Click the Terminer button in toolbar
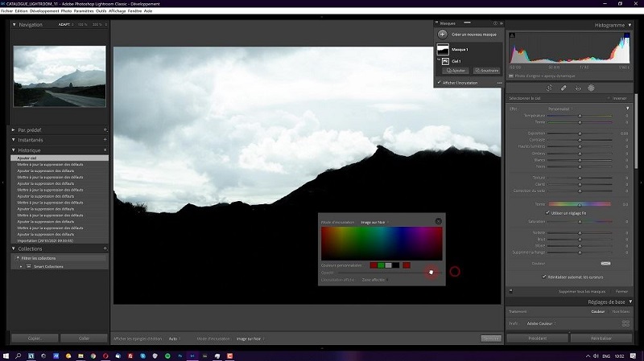This screenshot has width=644, height=361. [491, 338]
